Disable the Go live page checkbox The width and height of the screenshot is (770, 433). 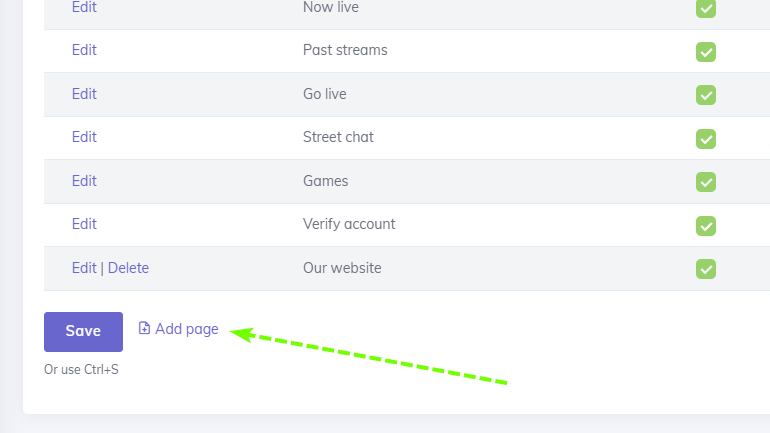coord(706,95)
